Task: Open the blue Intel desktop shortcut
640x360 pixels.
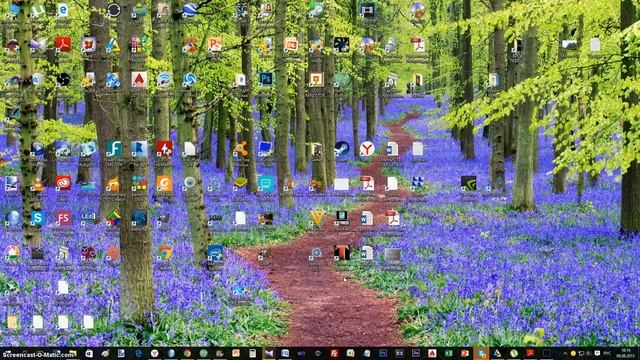Action: tap(215, 253)
